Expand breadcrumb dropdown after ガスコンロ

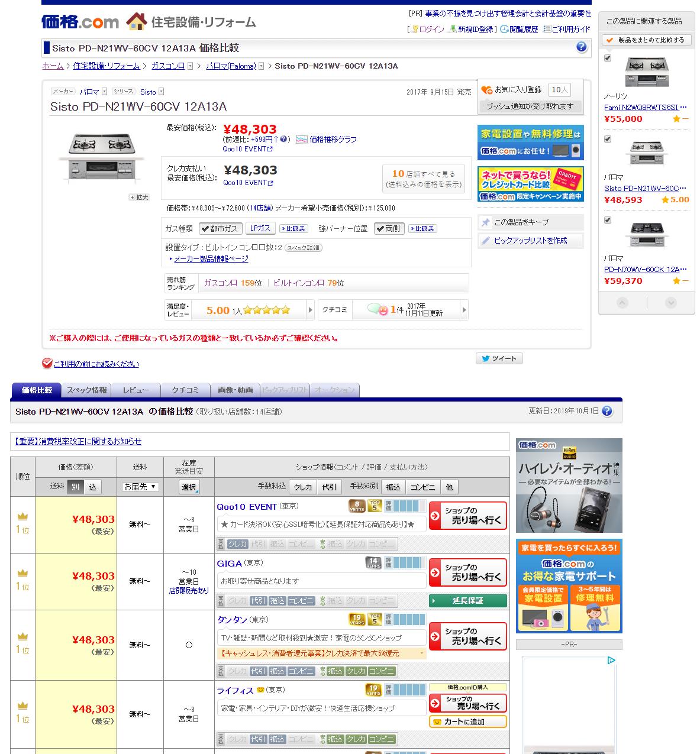pyautogui.click(x=190, y=66)
